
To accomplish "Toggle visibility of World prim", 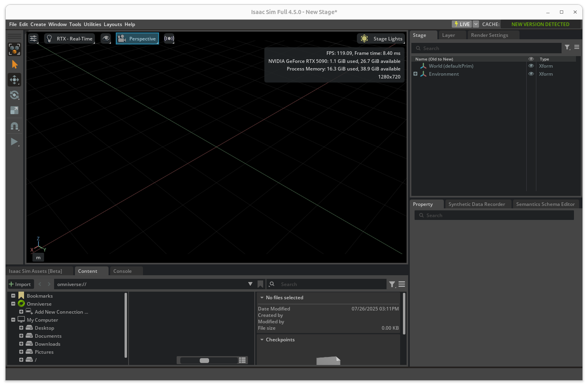I will 531,66.
